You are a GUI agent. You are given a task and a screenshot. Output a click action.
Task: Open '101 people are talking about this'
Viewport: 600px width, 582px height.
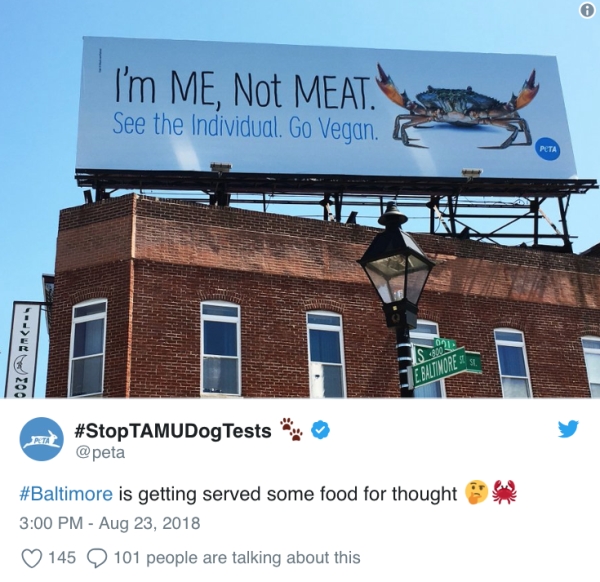(x=236, y=558)
